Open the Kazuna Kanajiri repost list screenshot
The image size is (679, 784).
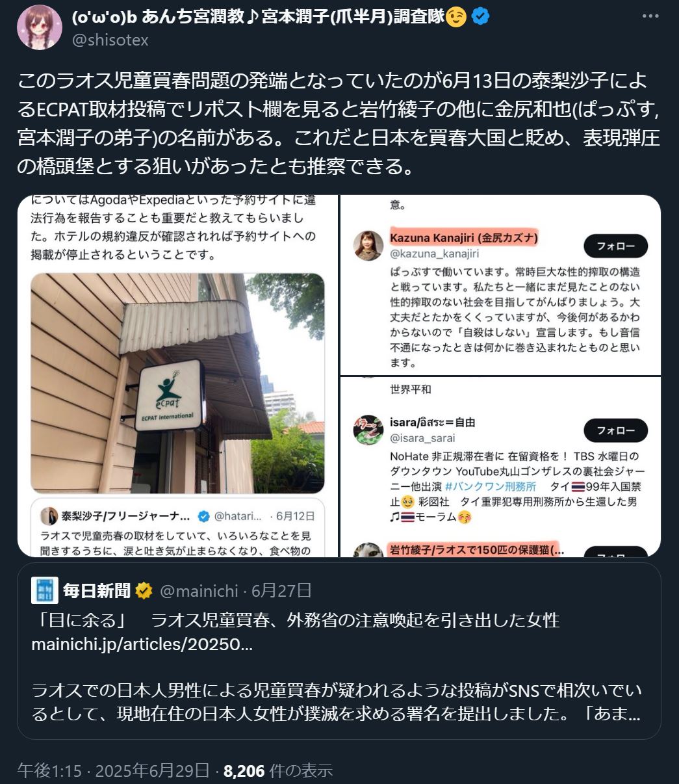point(500,285)
